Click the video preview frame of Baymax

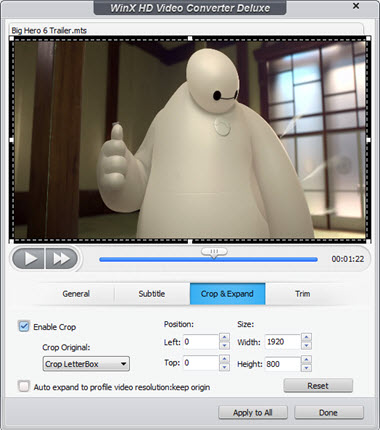tap(190, 140)
